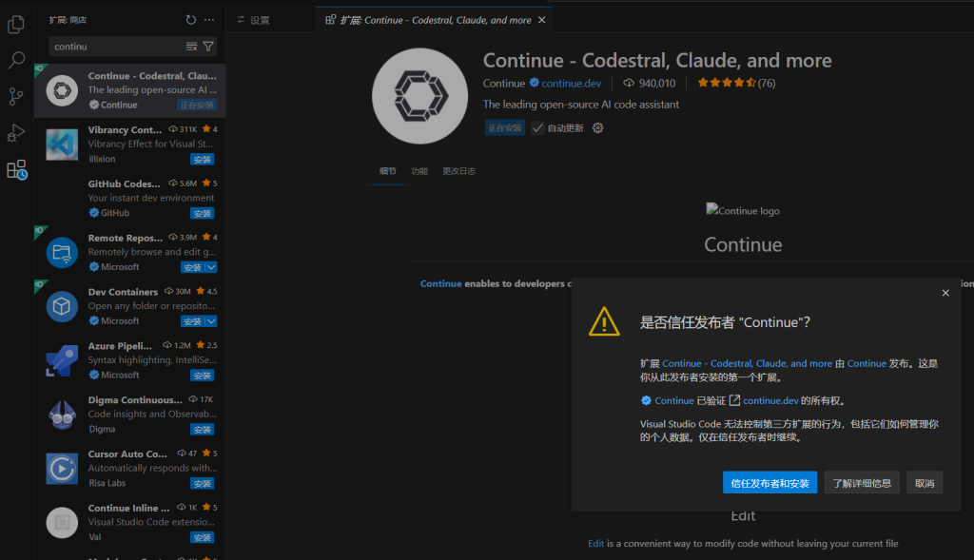Switch to the 设置 editor tab
The image size is (974, 560).
coord(259,19)
